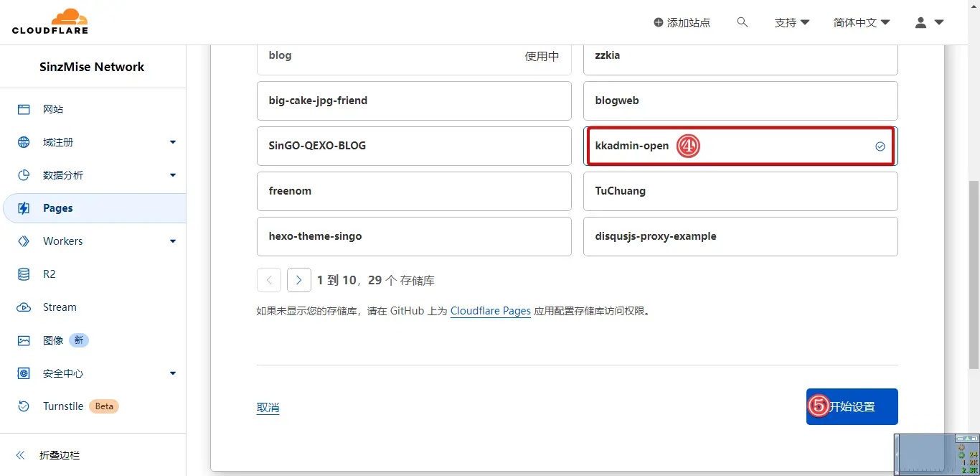980x476 pixels.
Task: Click the Cloudflare logo
Action: tap(50, 22)
